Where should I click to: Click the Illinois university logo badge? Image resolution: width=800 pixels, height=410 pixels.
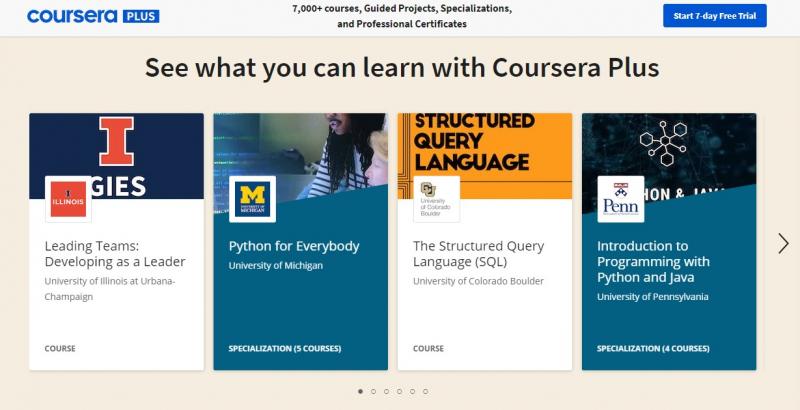(68, 199)
